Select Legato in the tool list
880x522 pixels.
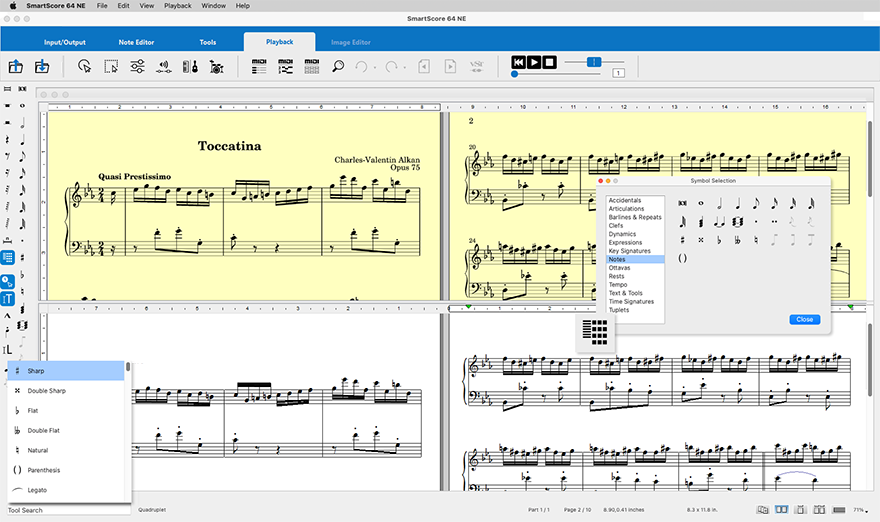coord(66,490)
